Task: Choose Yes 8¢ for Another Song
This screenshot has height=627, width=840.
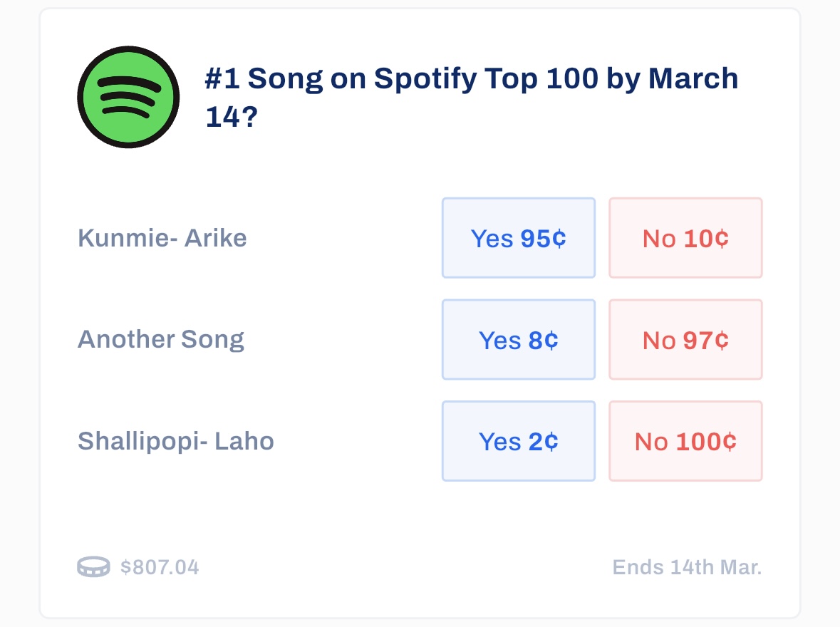Action: pos(518,340)
